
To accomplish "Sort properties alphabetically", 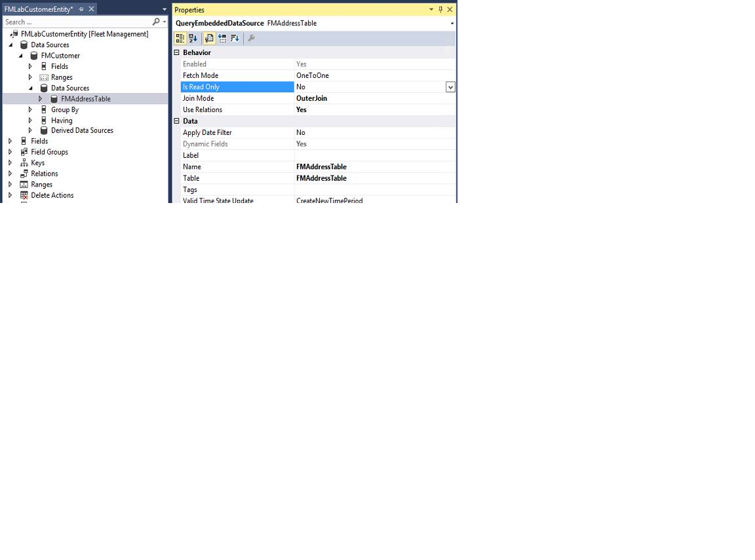I will point(193,38).
